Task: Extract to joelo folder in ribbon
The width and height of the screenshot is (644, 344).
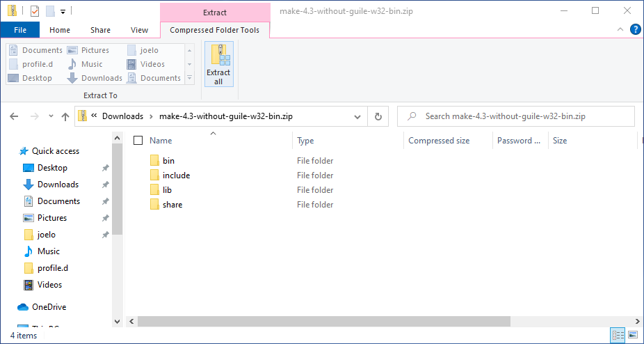Action: [143, 50]
